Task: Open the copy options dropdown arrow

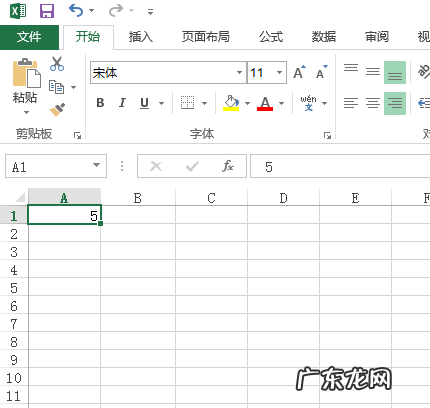Action: pos(74,87)
